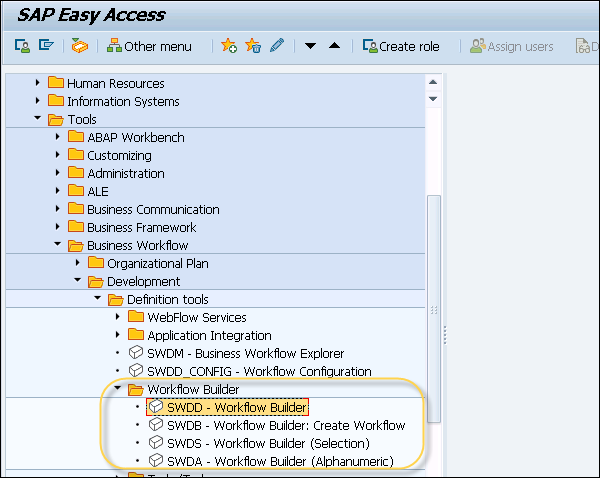This screenshot has height=478, width=600.
Task: Click the Application Integration folder icon
Action: 136,334
